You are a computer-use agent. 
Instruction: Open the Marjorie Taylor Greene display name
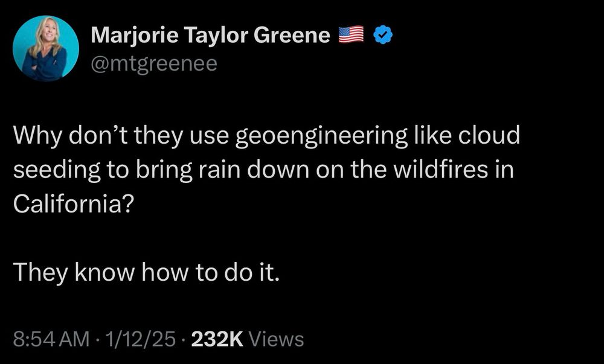210,36
